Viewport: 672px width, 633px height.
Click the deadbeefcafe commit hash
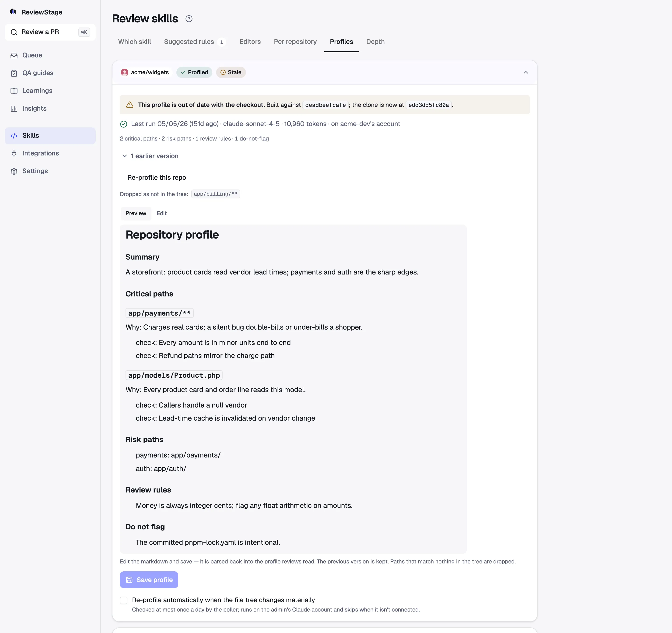click(325, 105)
